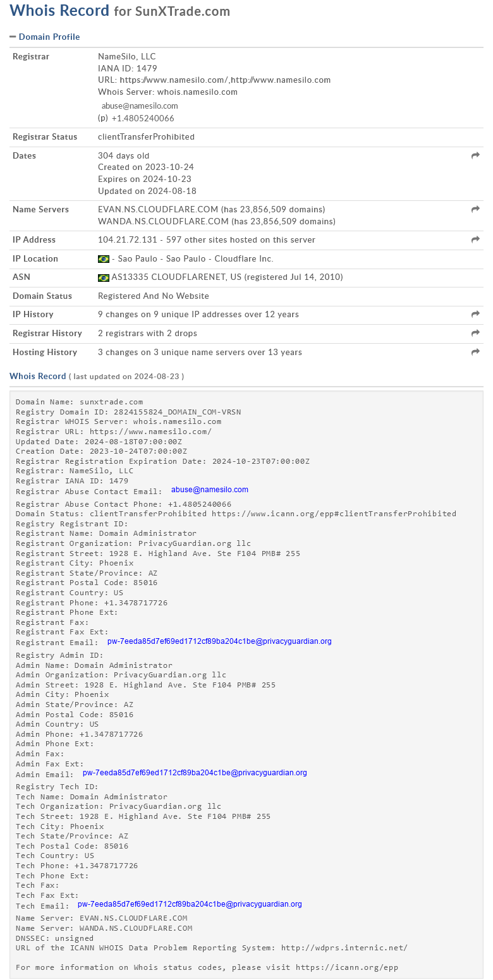
Task: Click 'Sao Paulo - Sao Paulo - Cloudflare Inc.' location
Action: click(195, 259)
